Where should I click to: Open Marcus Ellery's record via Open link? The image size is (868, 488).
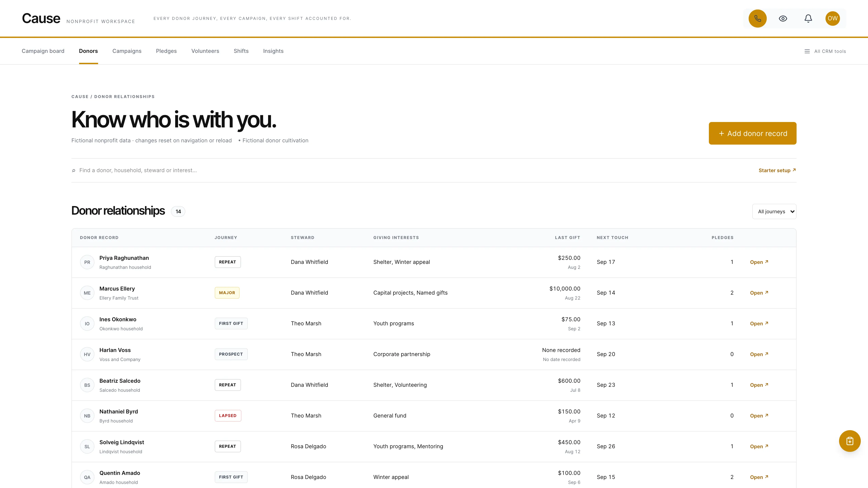[759, 293]
